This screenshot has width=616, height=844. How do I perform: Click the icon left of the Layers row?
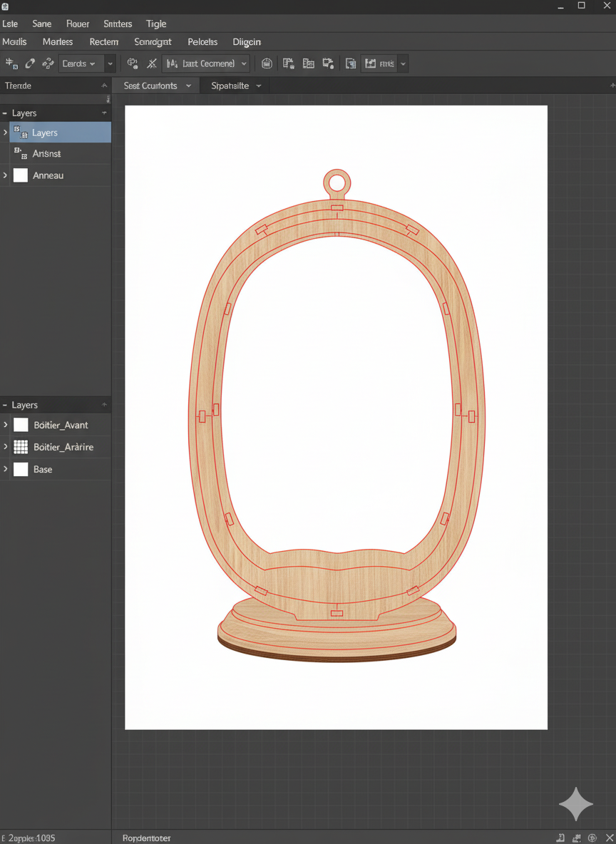pos(21,133)
